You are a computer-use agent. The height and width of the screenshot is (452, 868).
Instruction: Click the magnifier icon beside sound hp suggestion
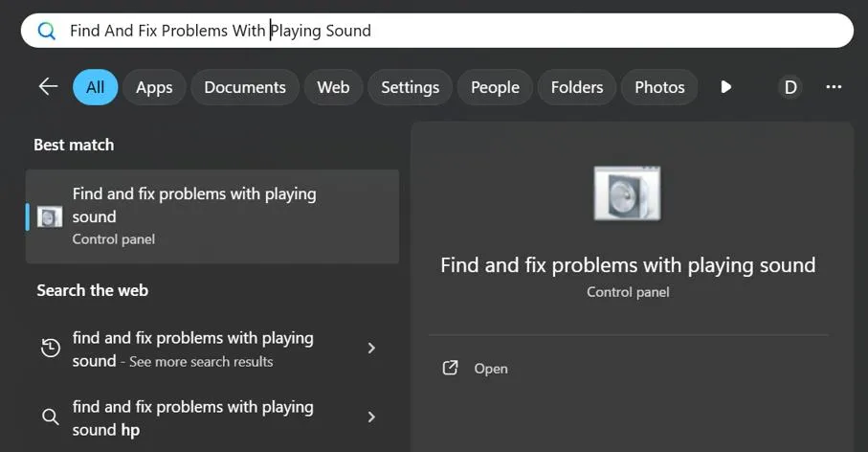click(x=51, y=418)
